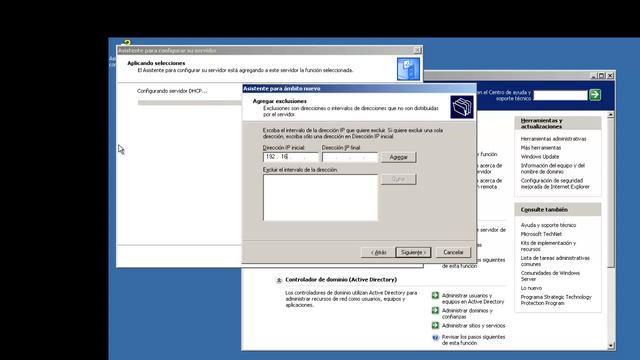Click green arrow for Administrar dominios y confianzas
Screen dimensions: 640x360
[435, 311]
